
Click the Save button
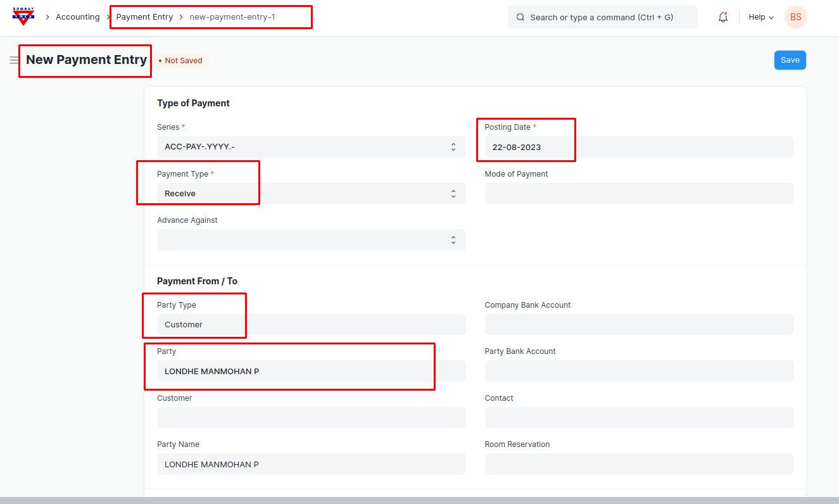[790, 60]
